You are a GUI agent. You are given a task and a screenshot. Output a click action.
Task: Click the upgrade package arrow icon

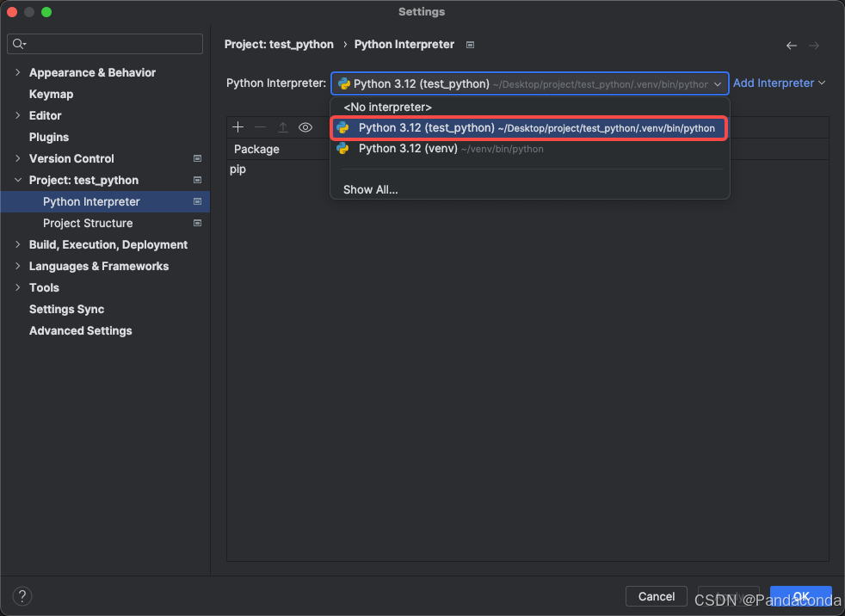[x=283, y=127]
